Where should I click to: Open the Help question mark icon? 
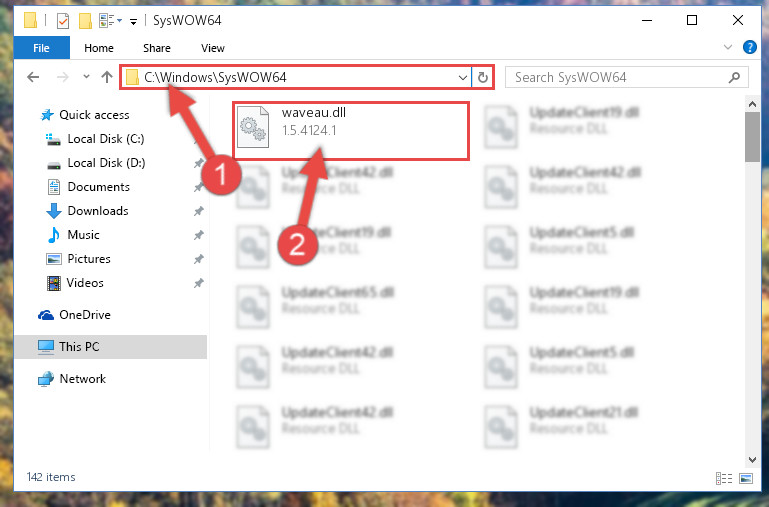click(x=749, y=47)
